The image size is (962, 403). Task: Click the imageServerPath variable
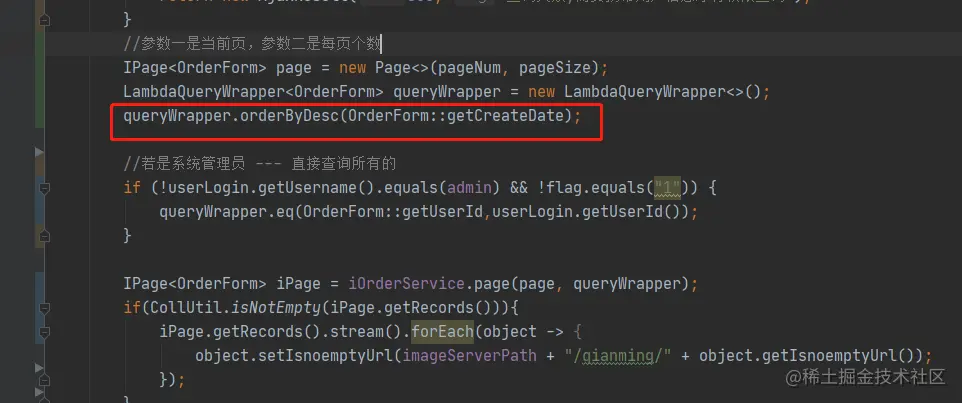(469, 356)
